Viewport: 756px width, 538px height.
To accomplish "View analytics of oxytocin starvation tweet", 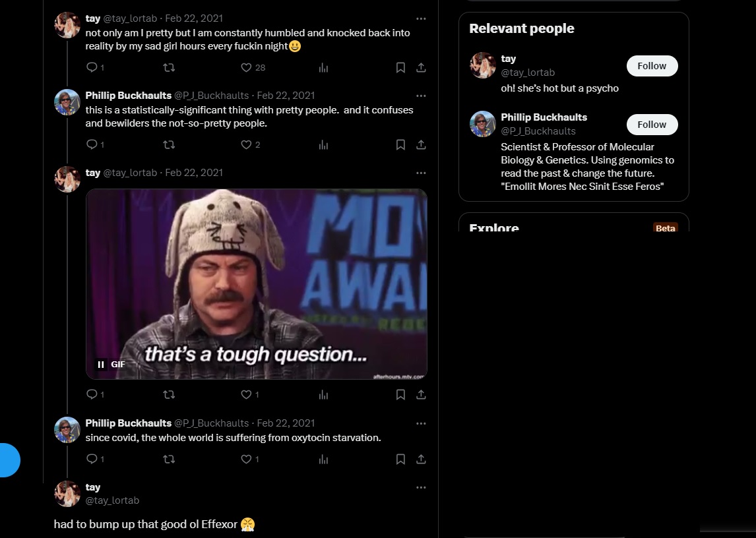I will click(x=323, y=460).
